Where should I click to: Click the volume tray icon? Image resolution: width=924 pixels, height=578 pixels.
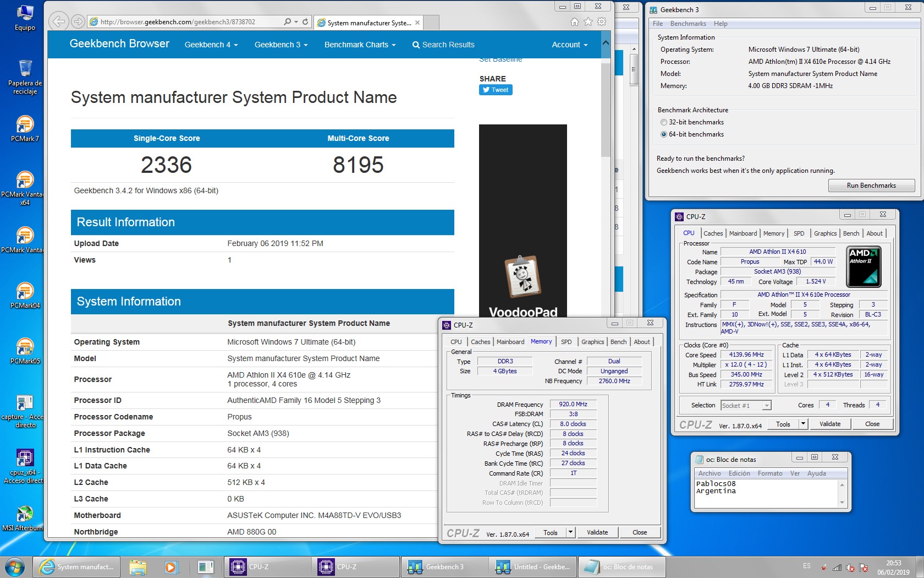coord(850,567)
